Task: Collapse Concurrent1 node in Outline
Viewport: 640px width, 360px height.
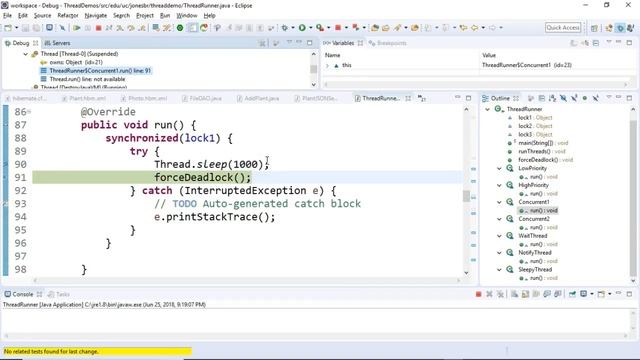Action: coord(499,202)
